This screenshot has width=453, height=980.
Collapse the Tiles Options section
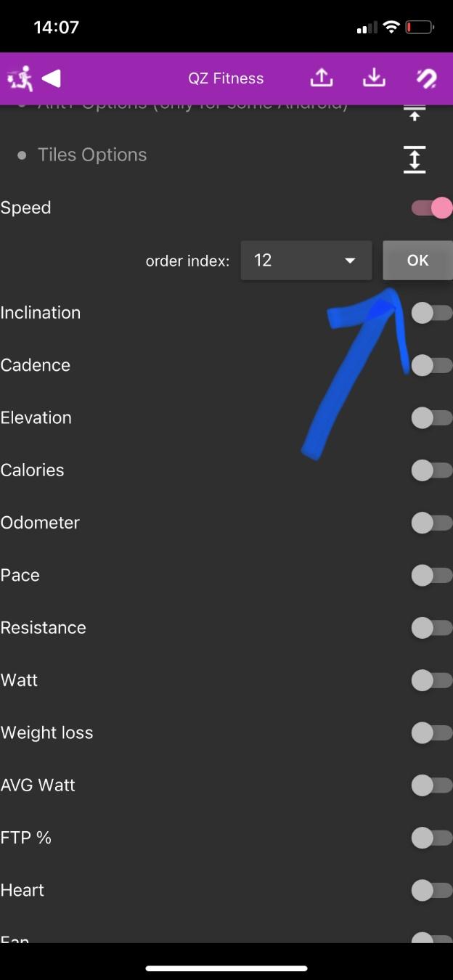[x=414, y=159]
